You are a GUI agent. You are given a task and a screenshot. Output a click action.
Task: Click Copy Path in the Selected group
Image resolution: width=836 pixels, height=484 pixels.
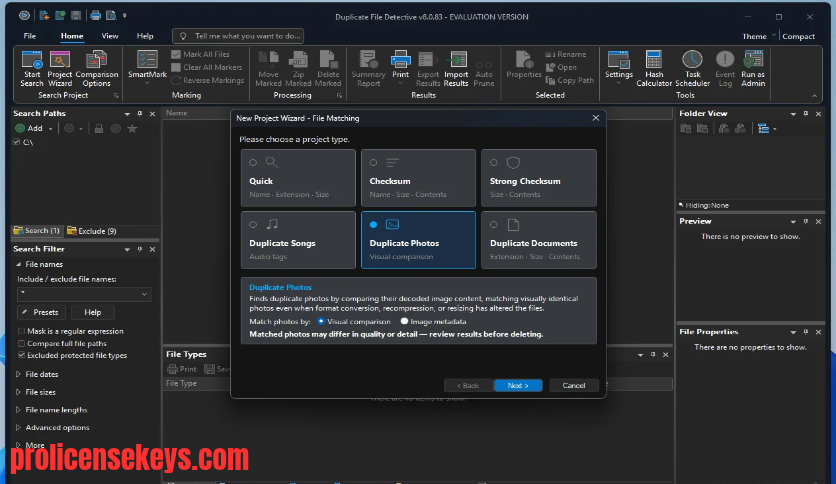(x=569, y=80)
